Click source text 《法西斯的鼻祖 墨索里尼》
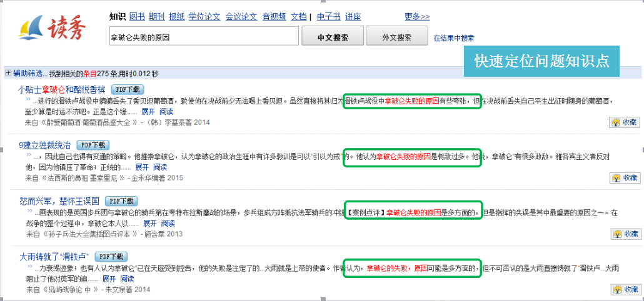This screenshot has width=644, height=301. 83,178
